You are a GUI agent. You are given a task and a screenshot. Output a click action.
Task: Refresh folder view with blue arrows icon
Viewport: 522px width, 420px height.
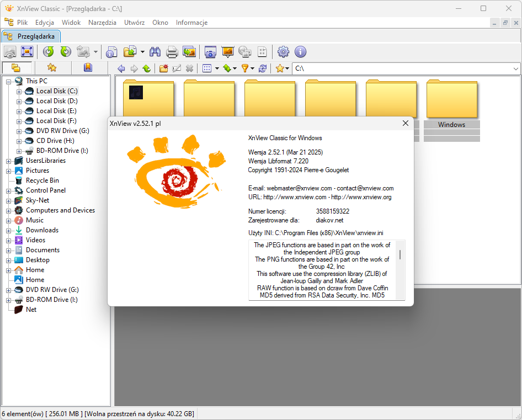pyautogui.click(x=263, y=68)
